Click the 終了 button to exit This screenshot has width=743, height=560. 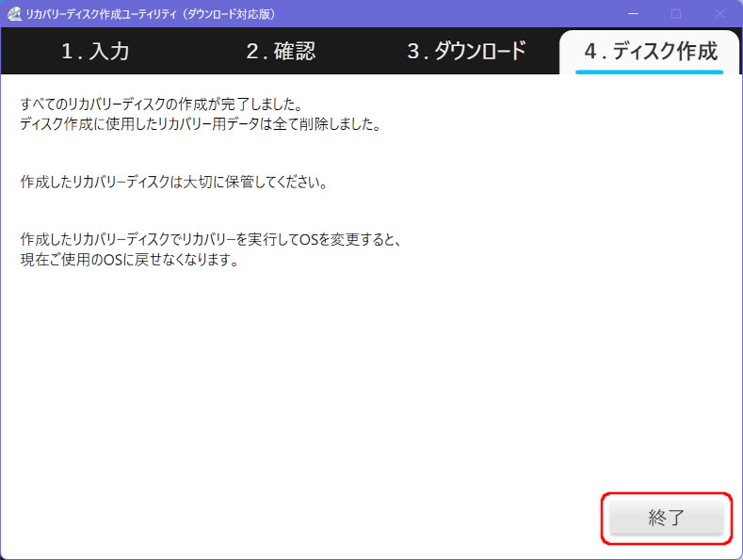click(667, 518)
